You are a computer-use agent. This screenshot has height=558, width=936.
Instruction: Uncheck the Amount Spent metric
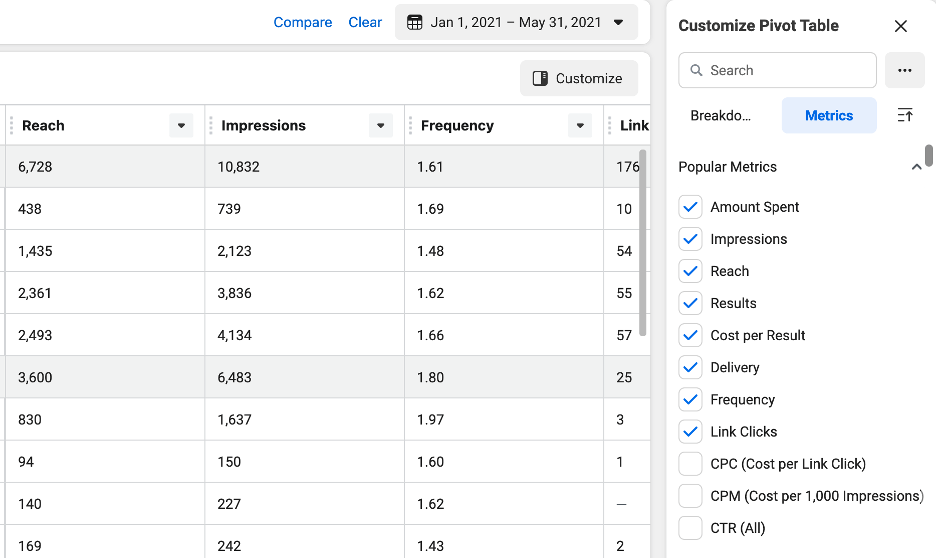tap(690, 207)
